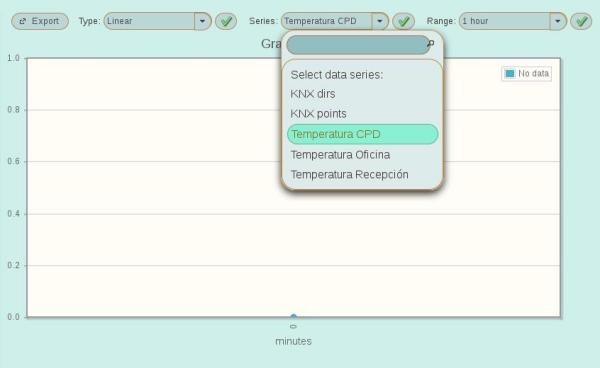Collapse the Series dropdown arrow
The height and width of the screenshot is (368, 600).
click(380, 21)
